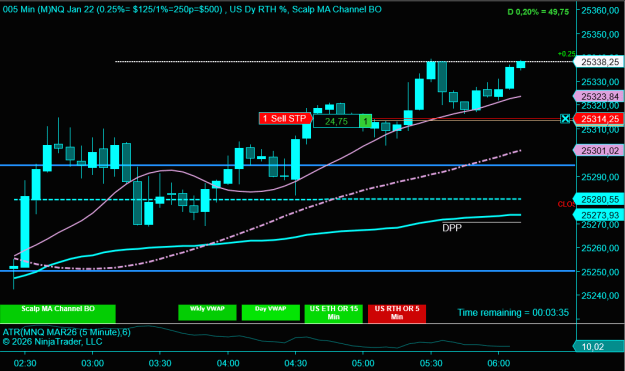This screenshot has height=371, width=625.
Task: Click the cyan 25273,93 price tag
Action: pos(598,215)
